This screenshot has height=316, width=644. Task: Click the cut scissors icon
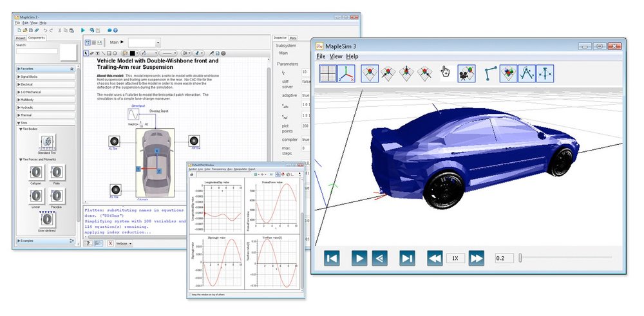pos(60,30)
